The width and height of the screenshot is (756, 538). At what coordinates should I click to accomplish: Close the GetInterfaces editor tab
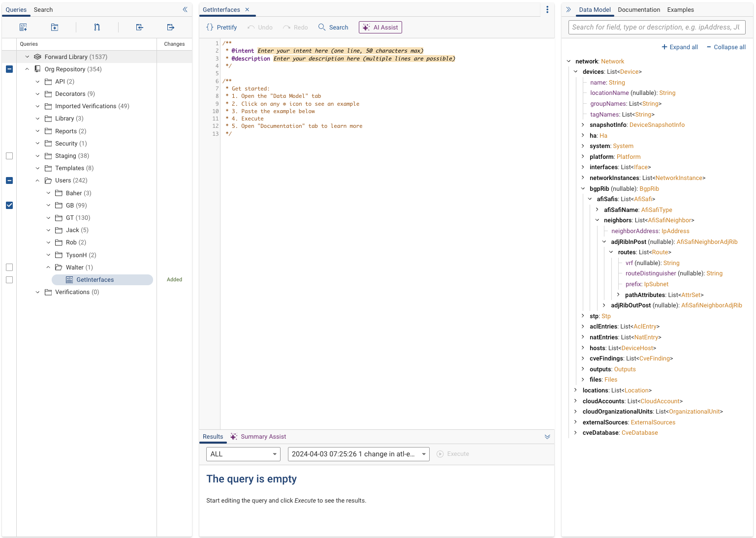(247, 10)
